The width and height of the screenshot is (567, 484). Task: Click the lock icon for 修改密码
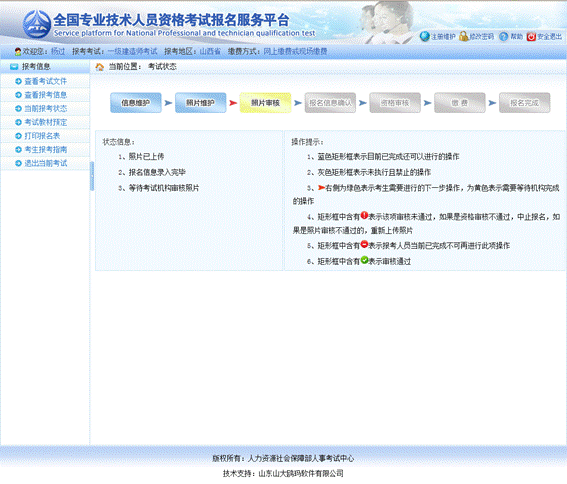click(x=463, y=36)
